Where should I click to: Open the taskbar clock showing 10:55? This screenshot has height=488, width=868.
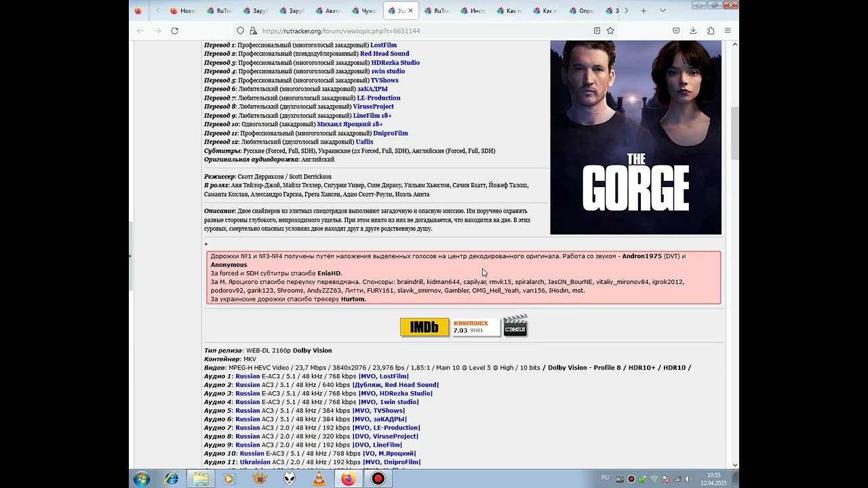pyautogui.click(x=713, y=479)
